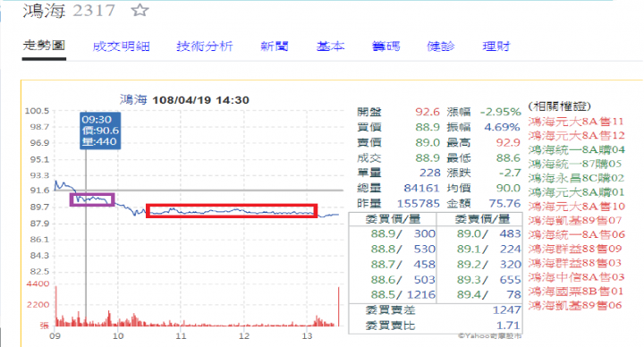
Task: Open warrant 鴻海國票8B售01
Action: pos(575,292)
